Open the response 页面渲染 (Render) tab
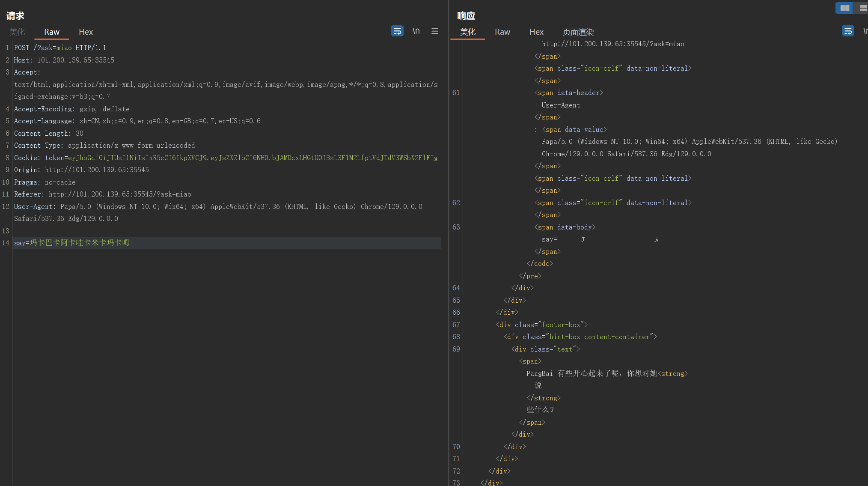The width and height of the screenshot is (868, 486). coord(578,32)
